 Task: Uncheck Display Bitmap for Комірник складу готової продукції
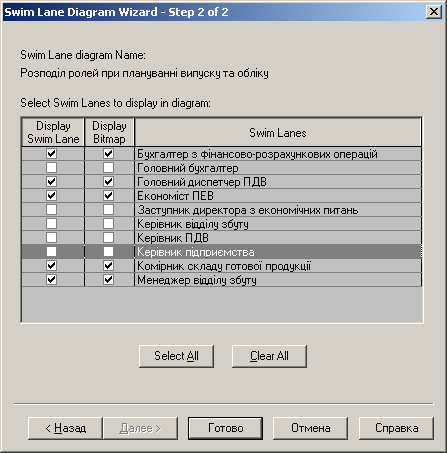pyautogui.click(x=108, y=266)
